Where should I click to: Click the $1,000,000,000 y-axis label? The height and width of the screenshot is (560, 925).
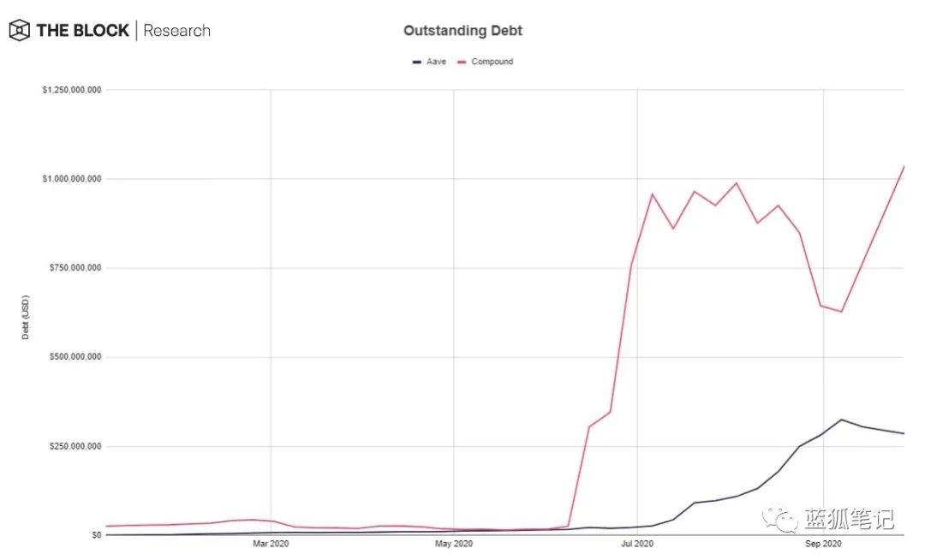[72, 179]
